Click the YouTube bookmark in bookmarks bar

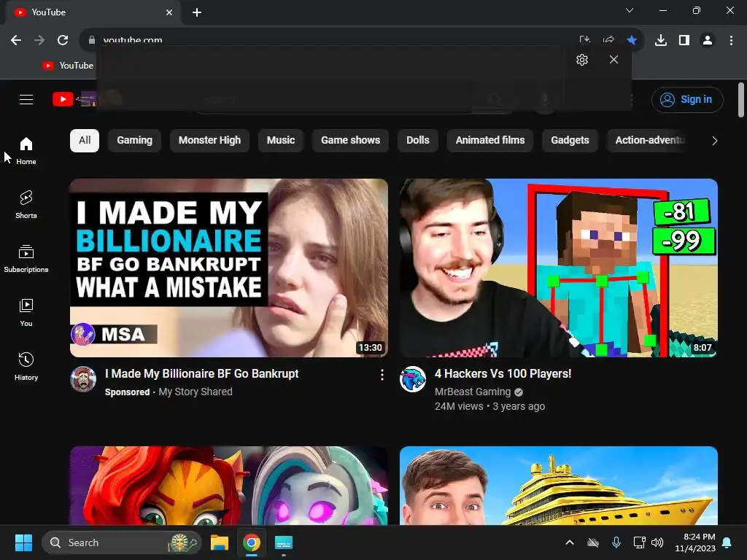point(68,65)
